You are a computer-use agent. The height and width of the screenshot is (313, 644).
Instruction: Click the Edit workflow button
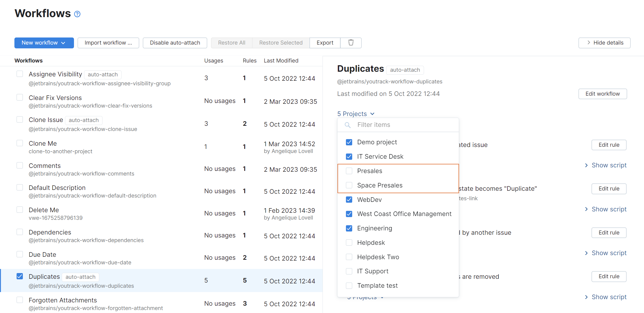click(x=603, y=94)
